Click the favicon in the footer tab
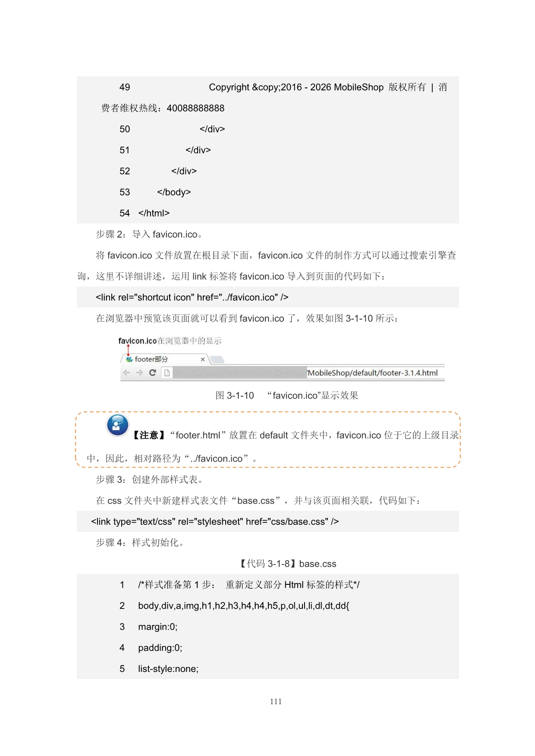The width and height of the screenshot is (535, 756). click(x=129, y=359)
